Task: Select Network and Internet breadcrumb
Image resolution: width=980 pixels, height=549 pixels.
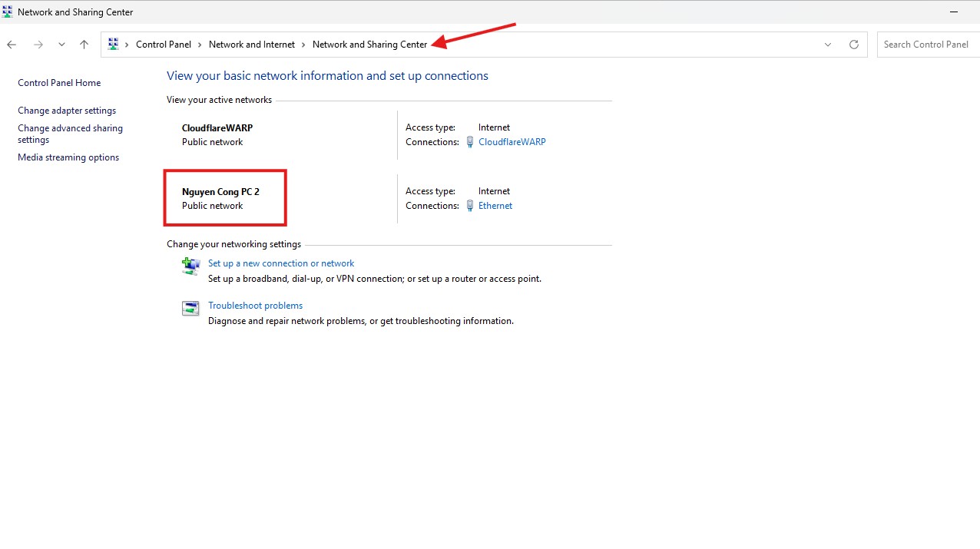Action: pos(251,45)
